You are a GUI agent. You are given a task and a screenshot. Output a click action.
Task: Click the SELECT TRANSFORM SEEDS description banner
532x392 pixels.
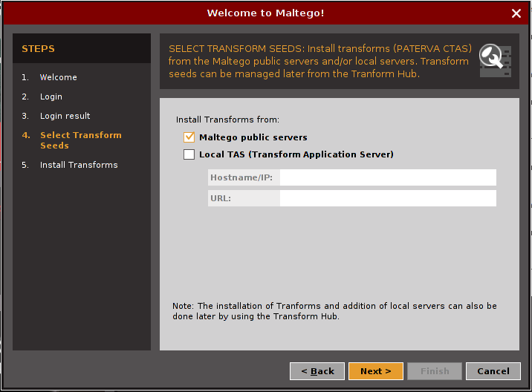coord(319,61)
